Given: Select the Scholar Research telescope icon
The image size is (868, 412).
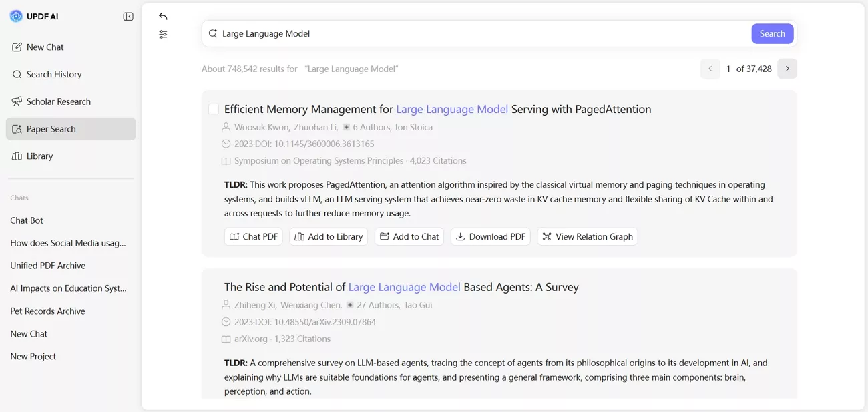Looking at the screenshot, I should coord(17,101).
